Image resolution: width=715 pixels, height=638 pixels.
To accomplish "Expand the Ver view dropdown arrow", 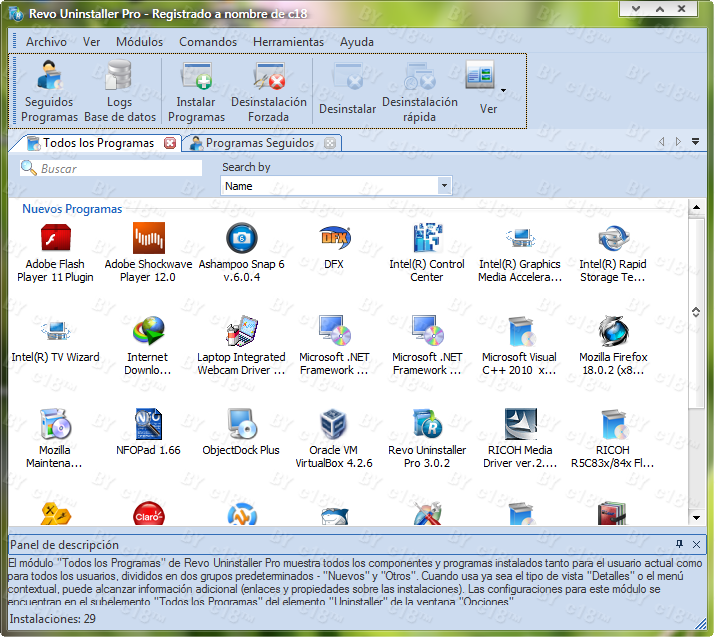I will [503, 90].
